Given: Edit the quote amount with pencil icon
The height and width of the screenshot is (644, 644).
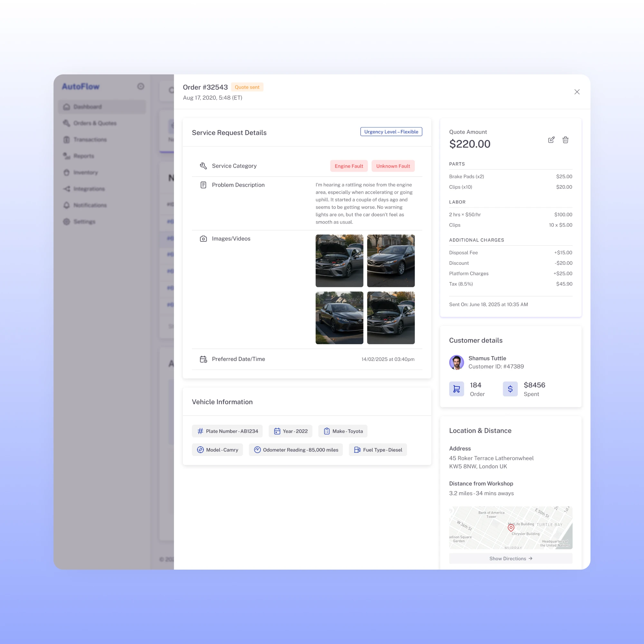Looking at the screenshot, I should (x=551, y=140).
